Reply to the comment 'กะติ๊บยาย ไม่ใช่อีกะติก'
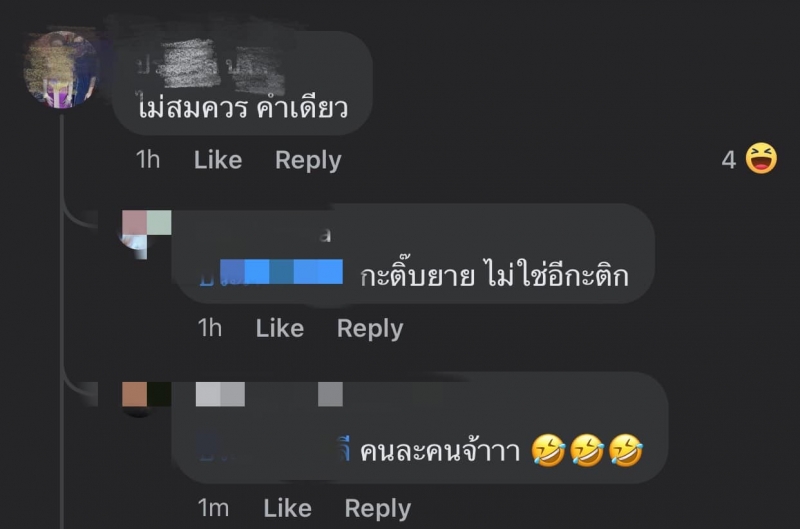Image resolution: width=800 pixels, height=529 pixels. coord(370,329)
